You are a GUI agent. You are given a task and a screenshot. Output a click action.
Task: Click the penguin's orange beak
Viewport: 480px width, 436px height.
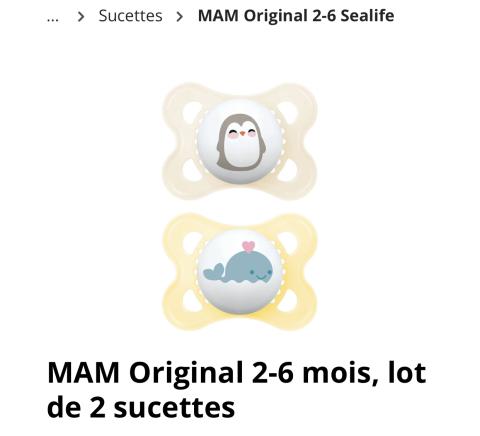click(x=242, y=134)
